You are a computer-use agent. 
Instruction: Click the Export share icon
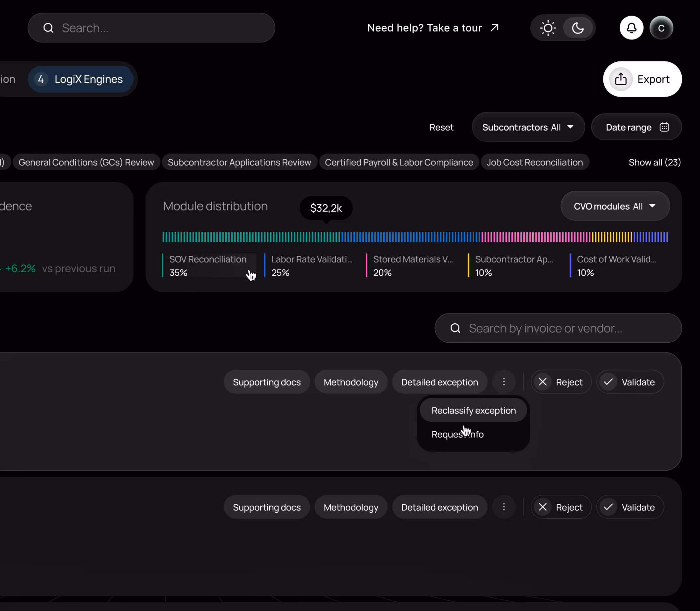click(x=621, y=79)
